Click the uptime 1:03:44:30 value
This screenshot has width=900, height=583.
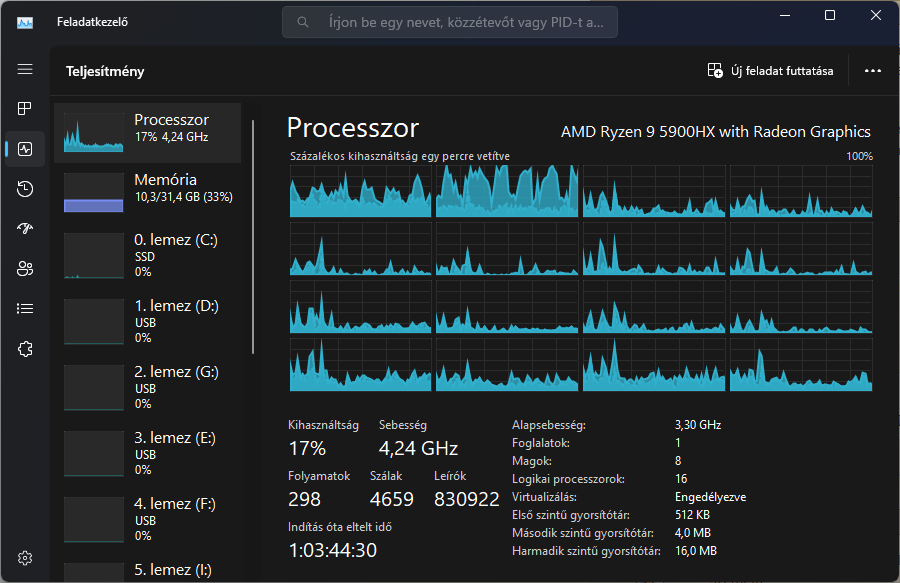[332, 550]
